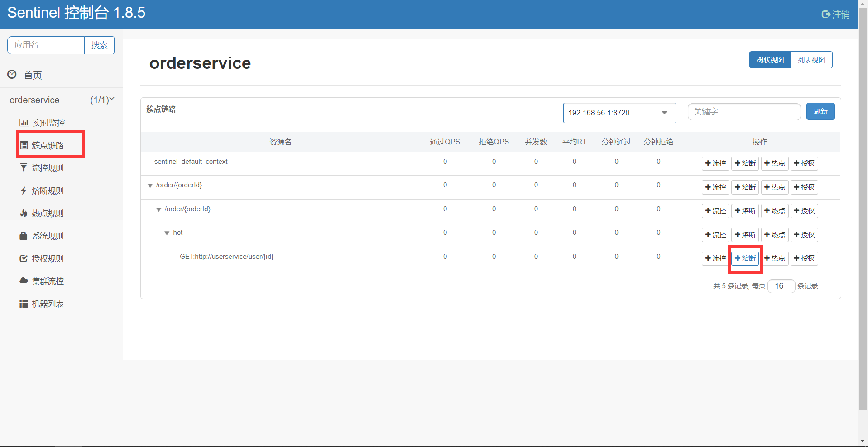Image resolution: width=868 pixels, height=447 pixels.
Task: Add flow rule for hot resource
Action: click(x=715, y=235)
